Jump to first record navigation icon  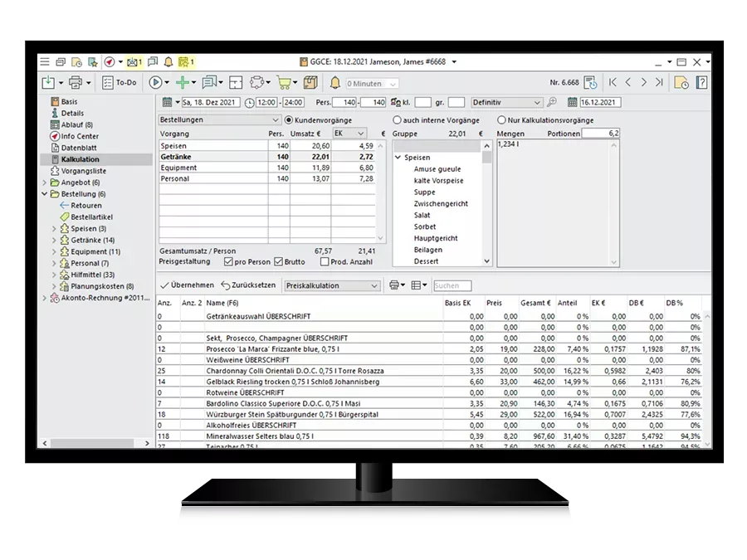(613, 82)
